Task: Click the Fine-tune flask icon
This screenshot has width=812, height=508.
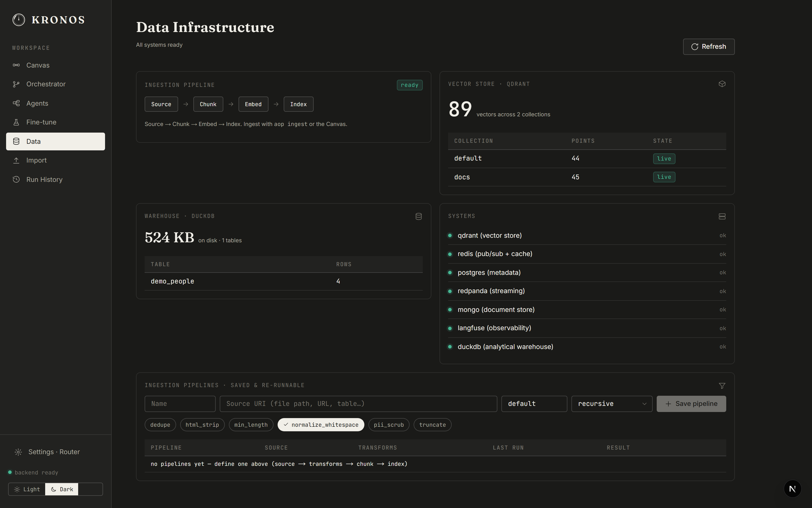Action: pyautogui.click(x=16, y=122)
